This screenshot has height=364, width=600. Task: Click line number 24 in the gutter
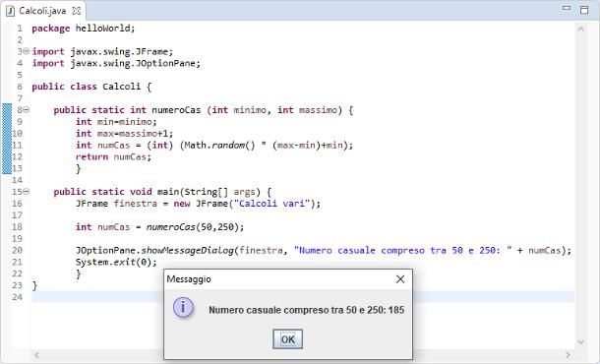pos(18,297)
